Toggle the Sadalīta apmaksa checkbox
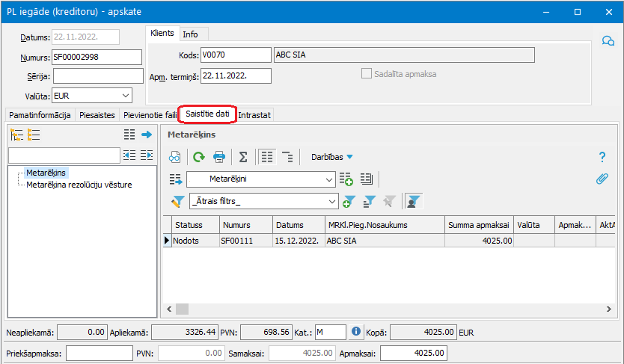 pos(367,74)
